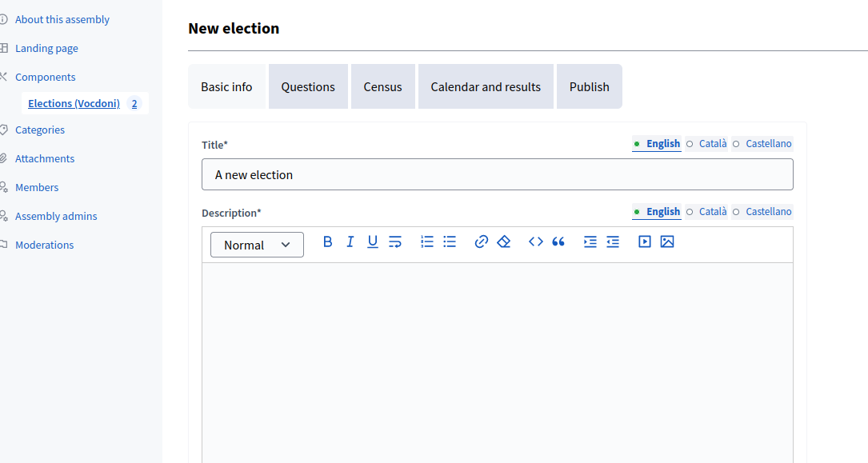This screenshot has height=463, width=868.
Task: Switch Title language to Català
Action: (x=712, y=144)
